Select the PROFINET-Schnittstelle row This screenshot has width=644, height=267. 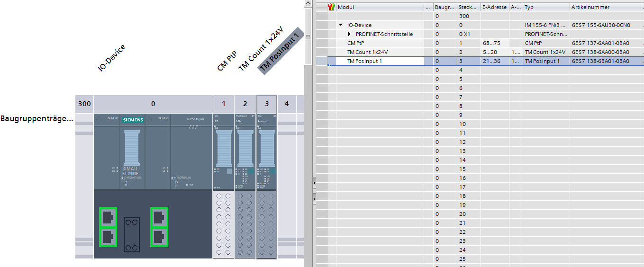[480, 34]
